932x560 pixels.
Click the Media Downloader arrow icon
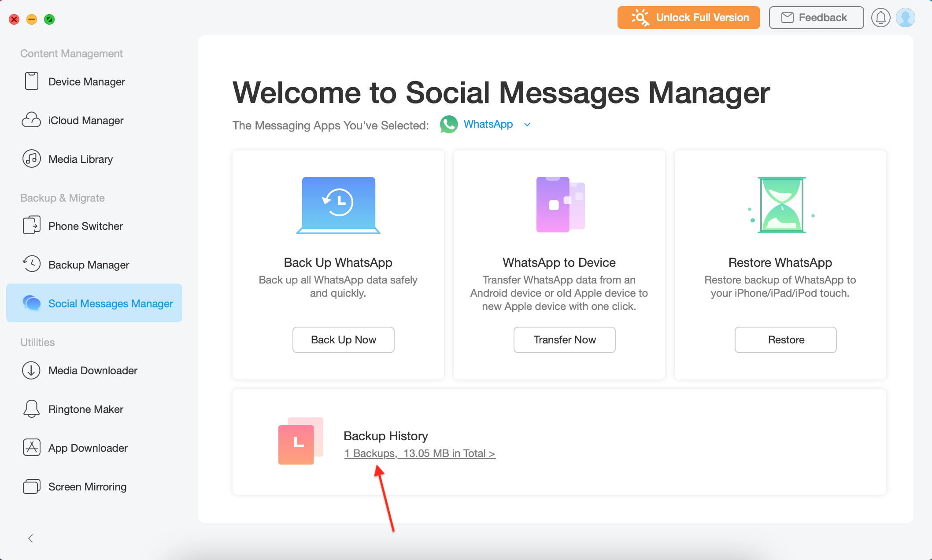coord(31,370)
